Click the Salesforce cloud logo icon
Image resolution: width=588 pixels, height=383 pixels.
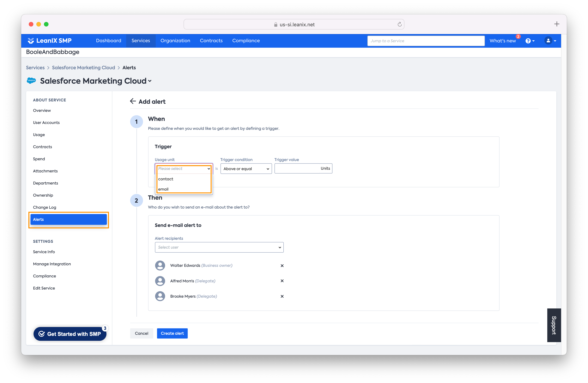pyautogui.click(x=31, y=81)
